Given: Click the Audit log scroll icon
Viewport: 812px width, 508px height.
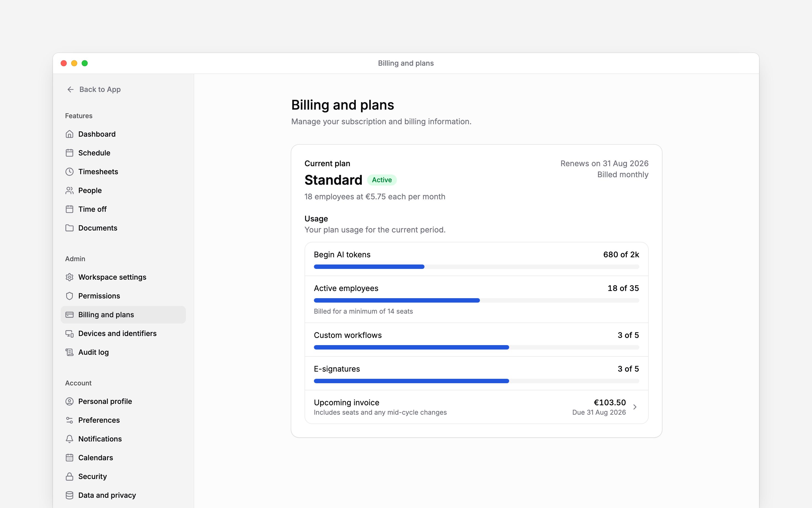Looking at the screenshot, I should tap(70, 353).
